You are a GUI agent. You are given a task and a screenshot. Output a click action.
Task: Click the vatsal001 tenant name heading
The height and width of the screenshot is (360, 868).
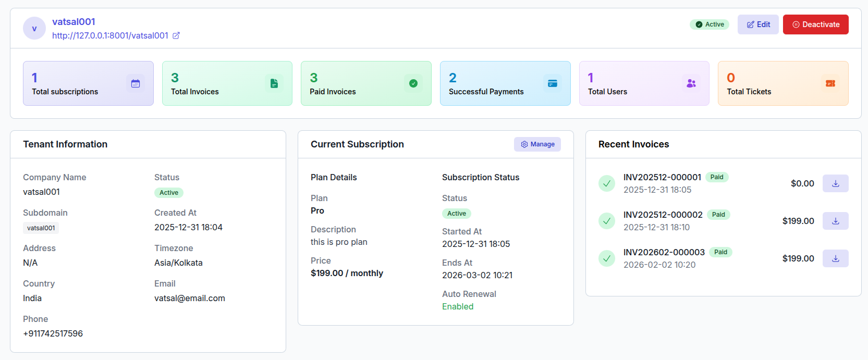(74, 22)
